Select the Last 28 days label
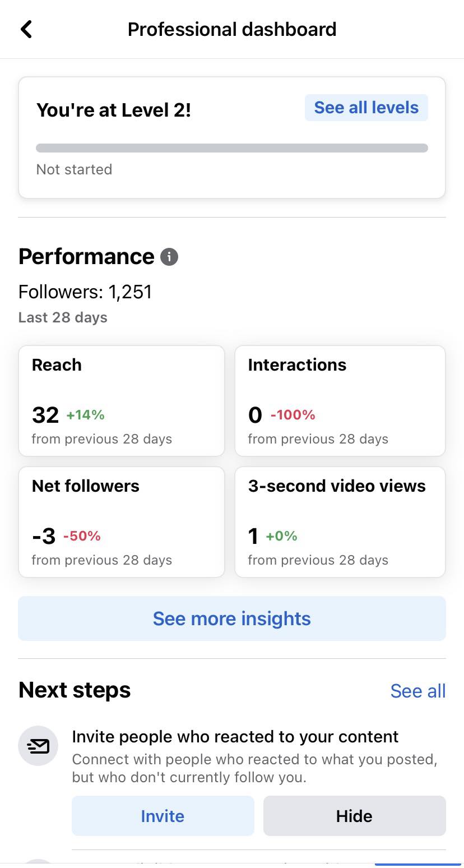This screenshot has height=868, width=464. 63,317
